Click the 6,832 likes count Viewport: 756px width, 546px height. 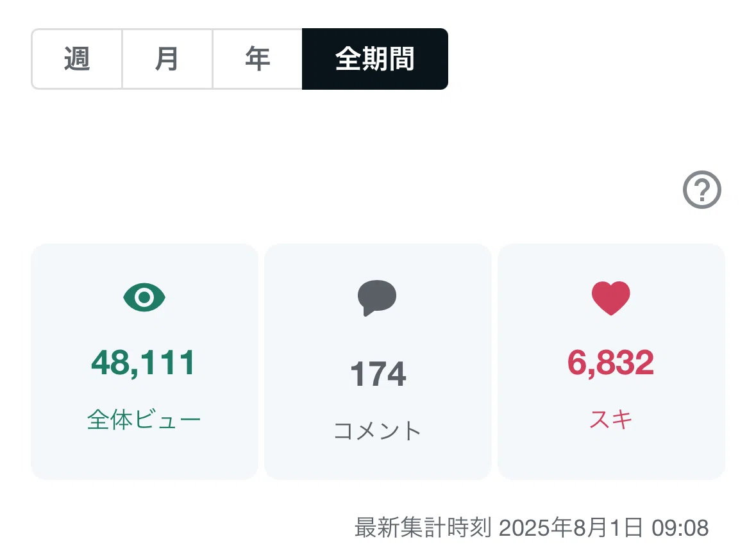pos(611,363)
